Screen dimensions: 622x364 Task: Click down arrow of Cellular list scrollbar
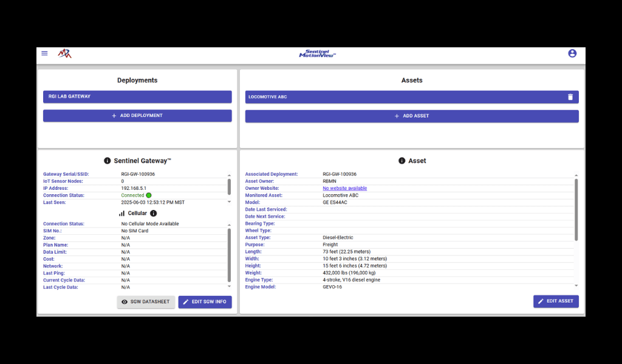point(229,286)
